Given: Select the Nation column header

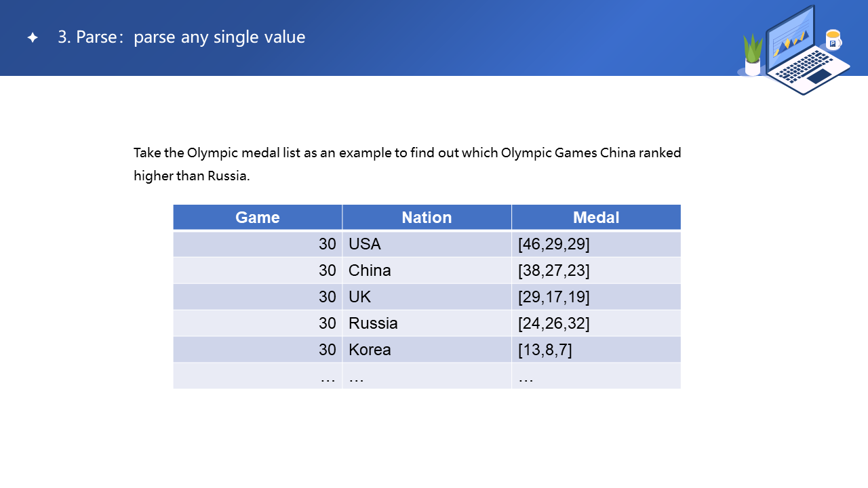Looking at the screenshot, I should tap(427, 218).
